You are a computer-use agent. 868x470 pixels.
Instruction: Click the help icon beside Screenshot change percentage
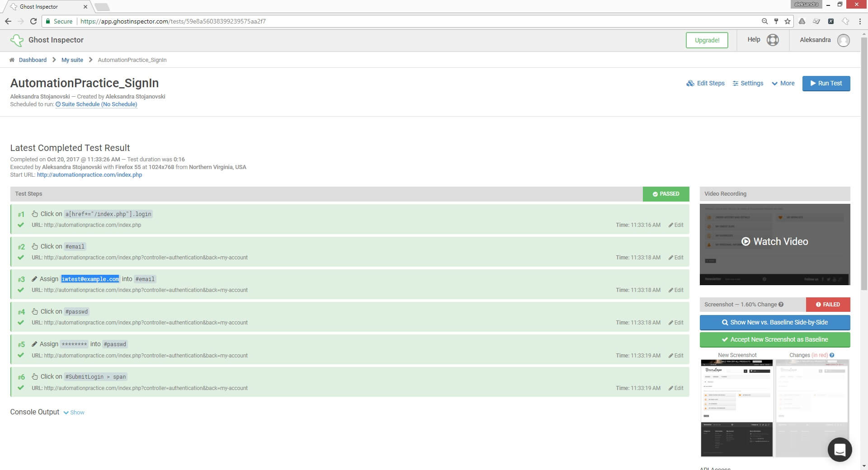(781, 305)
